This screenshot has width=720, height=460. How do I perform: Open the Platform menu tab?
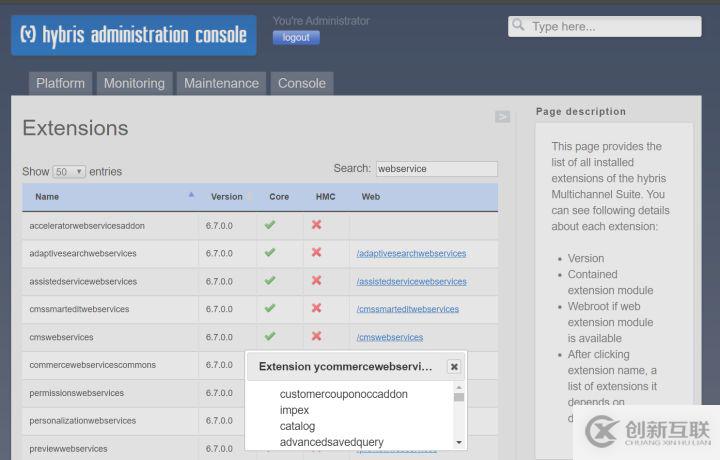60,83
